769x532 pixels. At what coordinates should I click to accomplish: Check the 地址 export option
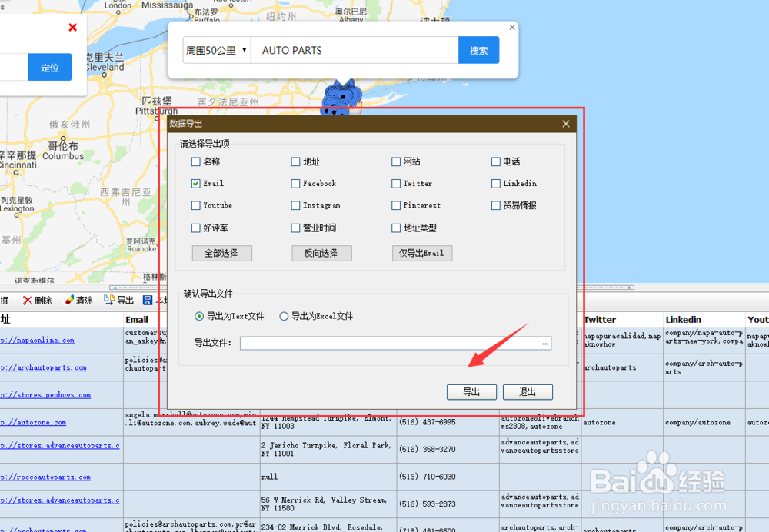pos(295,161)
